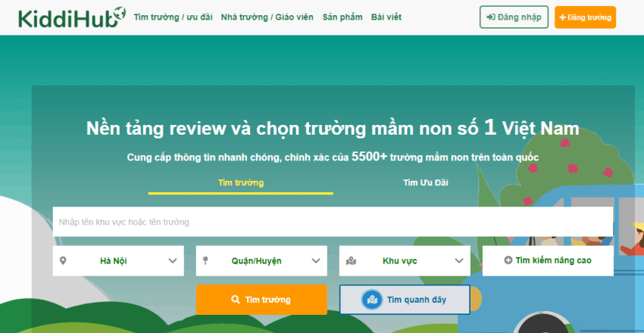Click the KiddiHub logo

click(69, 17)
